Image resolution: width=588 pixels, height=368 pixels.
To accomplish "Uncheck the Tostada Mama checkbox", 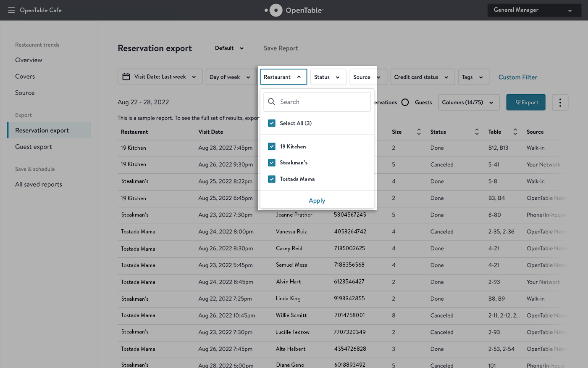I will (272, 179).
